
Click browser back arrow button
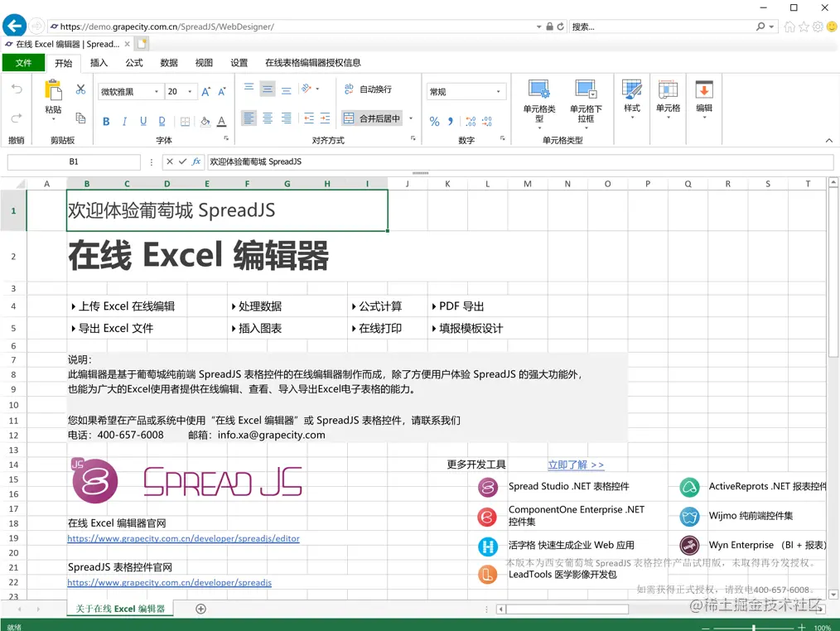(x=14, y=26)
